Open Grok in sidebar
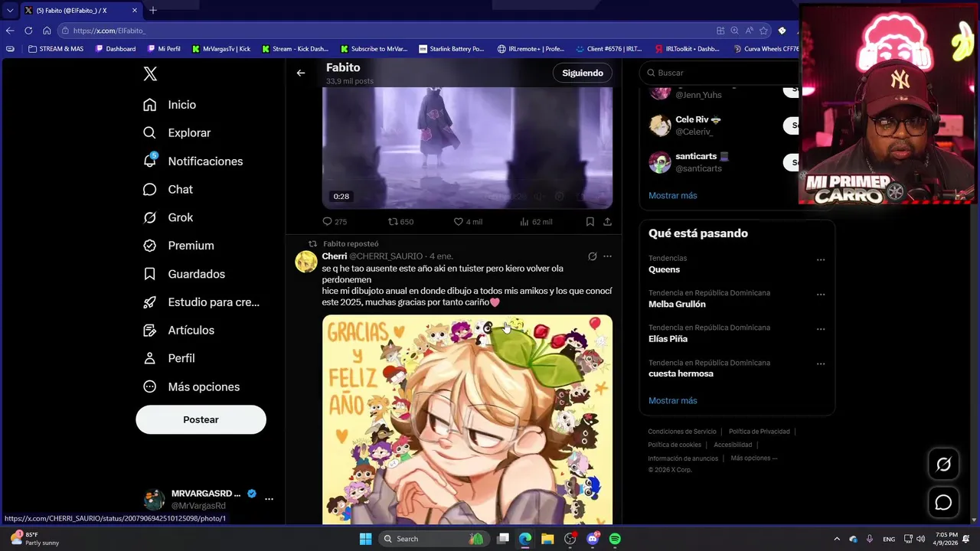 168,218
